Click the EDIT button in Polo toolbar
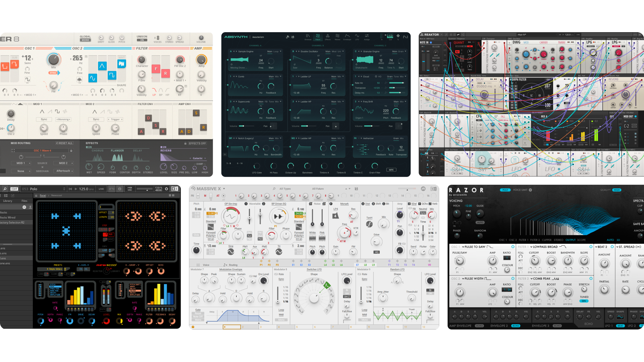 click(x=14, y=189)
